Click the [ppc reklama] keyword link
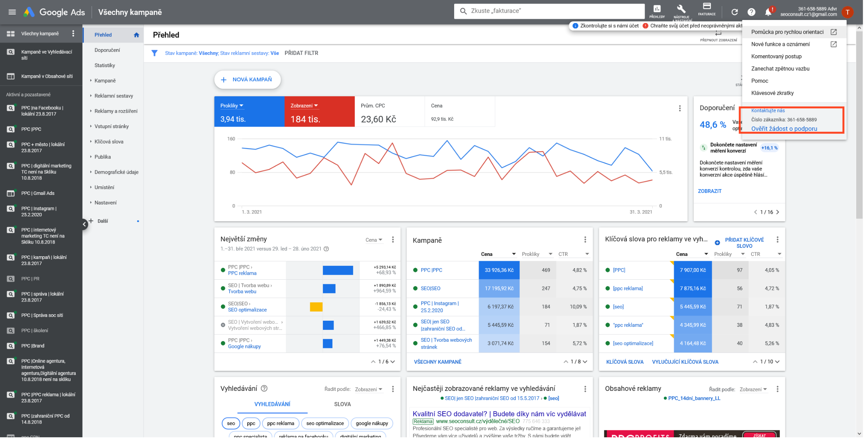The width and height of the screenshot is (868, 440). click(631, 290)
